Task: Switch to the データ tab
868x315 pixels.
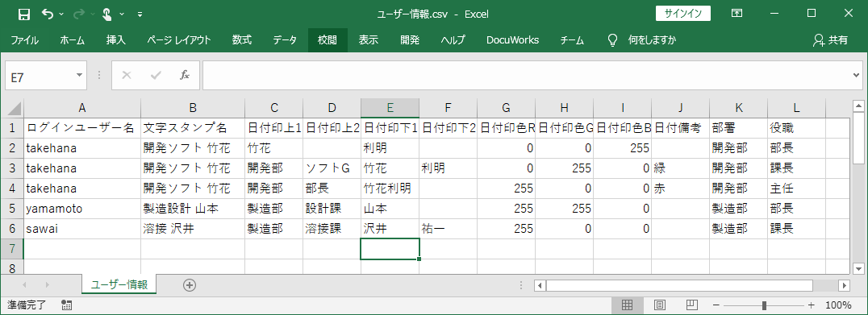Action: 285,39
